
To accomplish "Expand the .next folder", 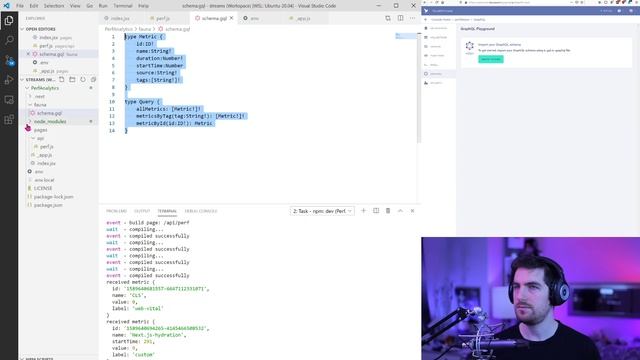I will 30,96.
